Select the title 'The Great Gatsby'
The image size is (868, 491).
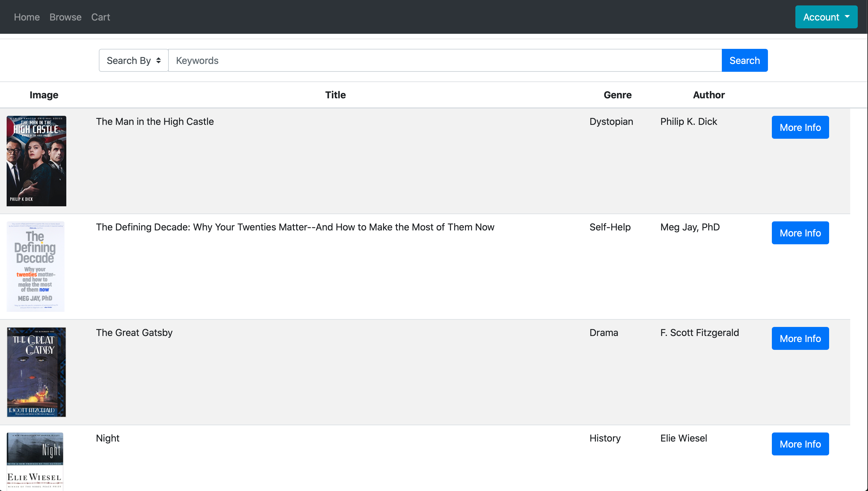(x=134, y=332)
